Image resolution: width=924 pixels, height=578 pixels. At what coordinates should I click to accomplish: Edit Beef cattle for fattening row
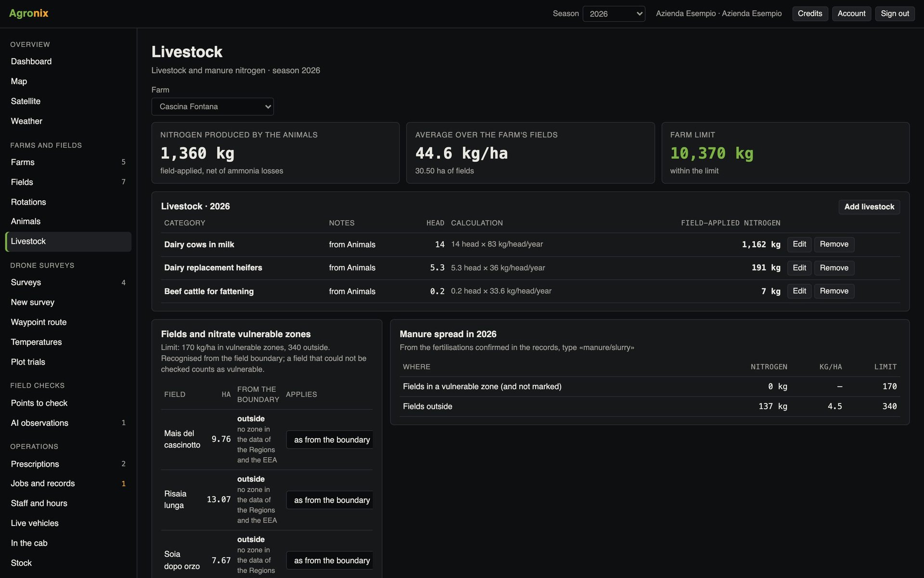pos(799,291)
